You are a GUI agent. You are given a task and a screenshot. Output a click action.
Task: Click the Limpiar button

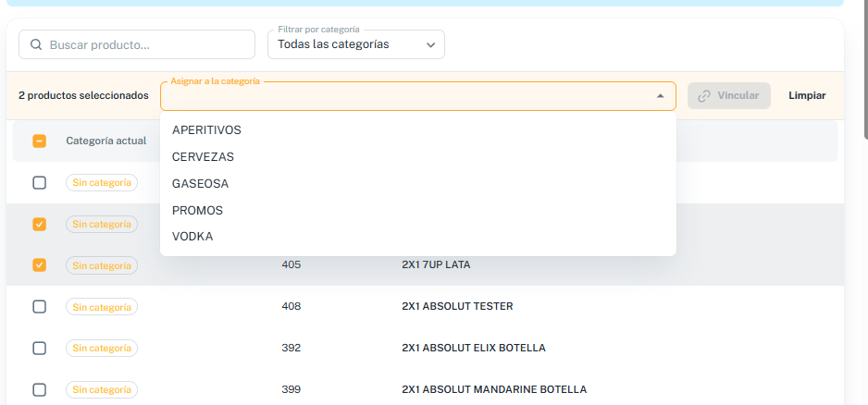tap(807, 96)
